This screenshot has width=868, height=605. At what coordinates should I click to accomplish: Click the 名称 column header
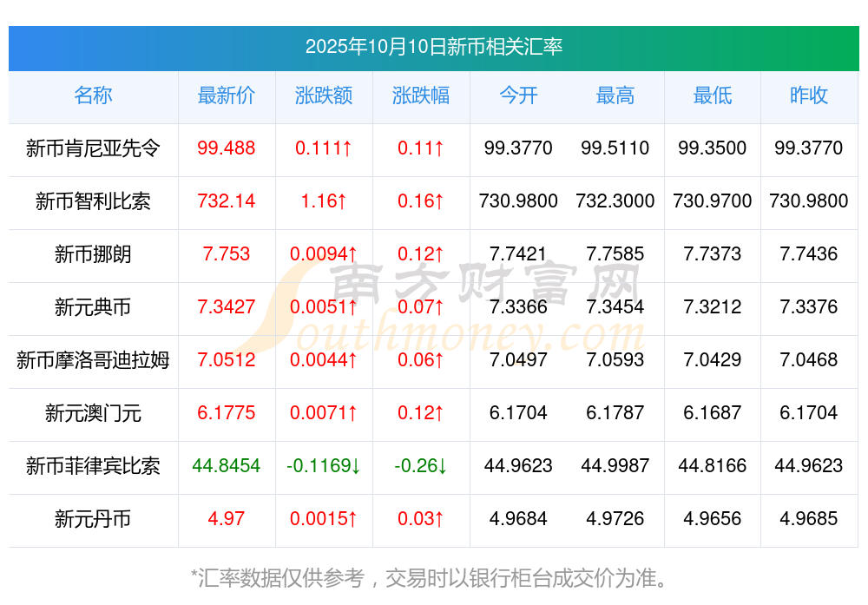click(93, 96)
